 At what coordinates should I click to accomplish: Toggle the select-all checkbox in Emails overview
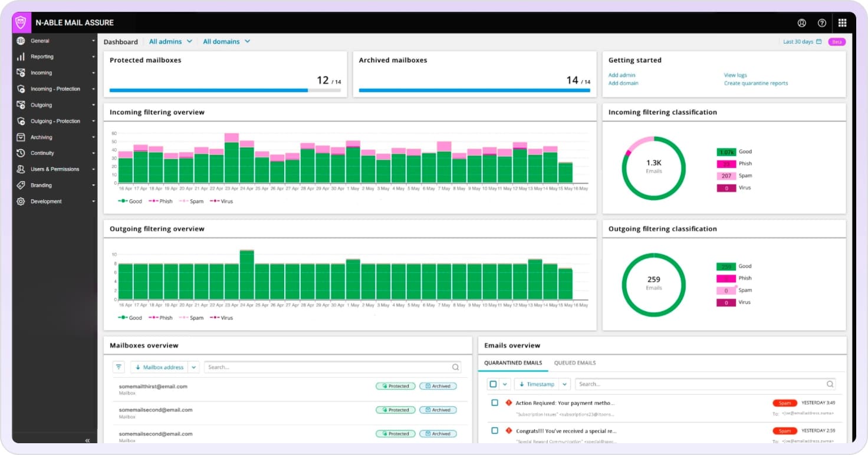tap(494, 384)
